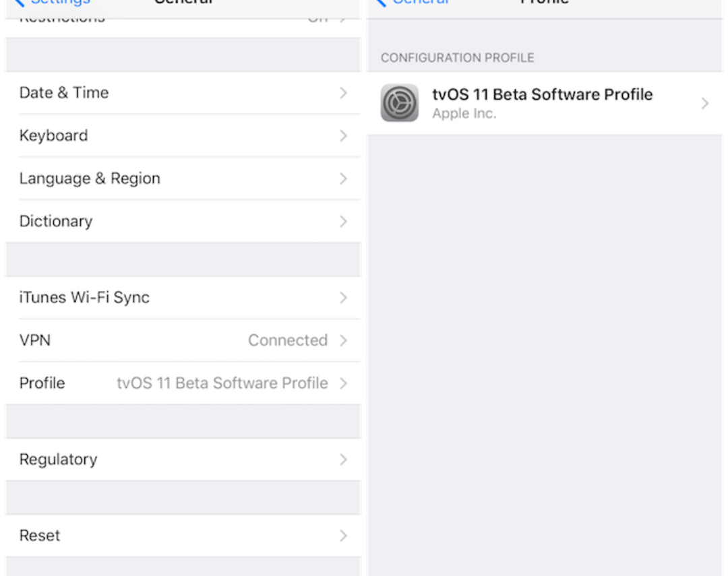
Task: Click the VPN Connected status text
Action: [x=288, y=340]
